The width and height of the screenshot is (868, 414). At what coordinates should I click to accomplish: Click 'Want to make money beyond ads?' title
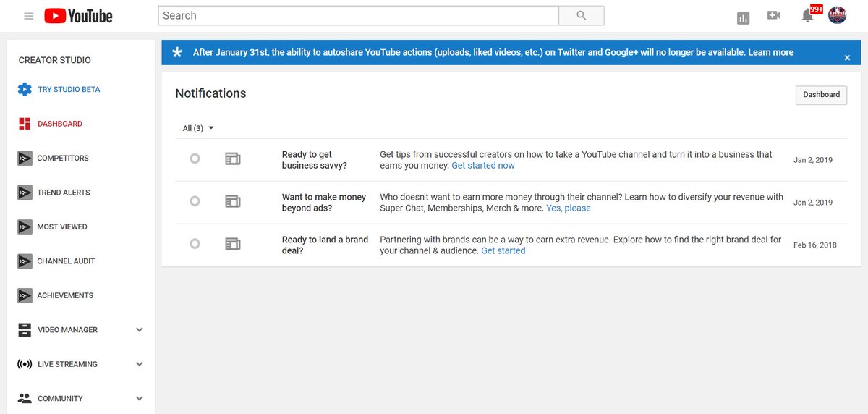[x=324, y=203]
